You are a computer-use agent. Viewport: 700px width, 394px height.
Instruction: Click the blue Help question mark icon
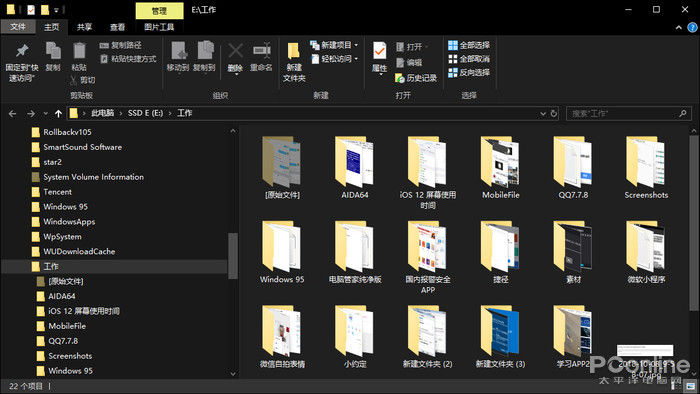click(x=692, y=27)
